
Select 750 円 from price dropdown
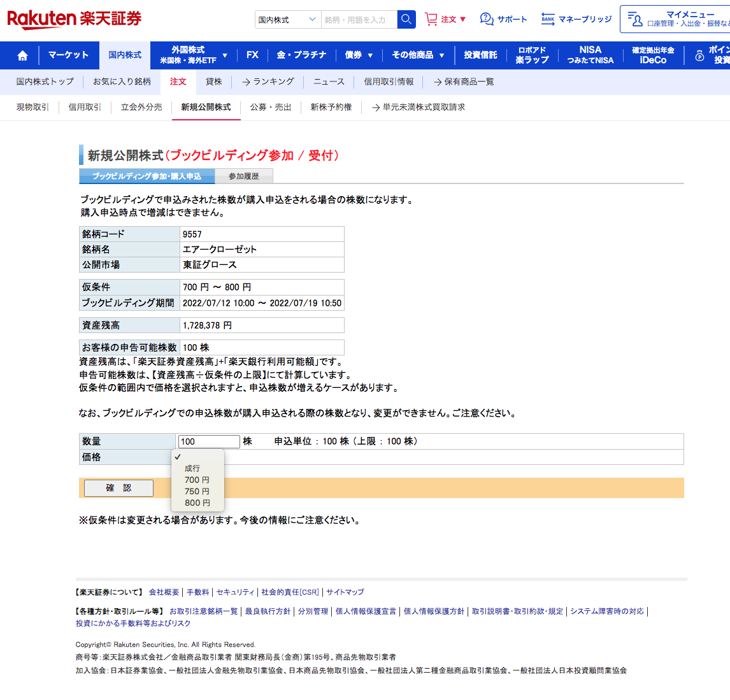point(197,491)
